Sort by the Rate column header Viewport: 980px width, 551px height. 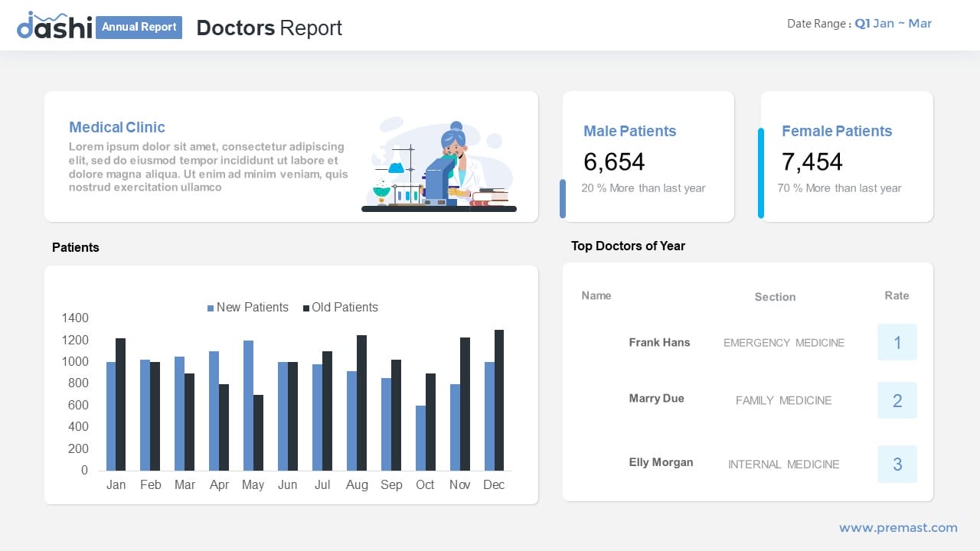(897, 295)
